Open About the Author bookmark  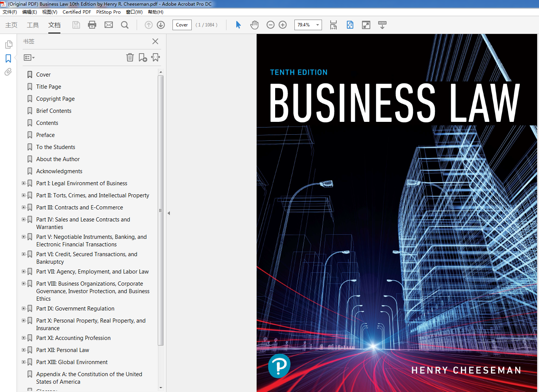pyautogui.click(x=58, y=159)
